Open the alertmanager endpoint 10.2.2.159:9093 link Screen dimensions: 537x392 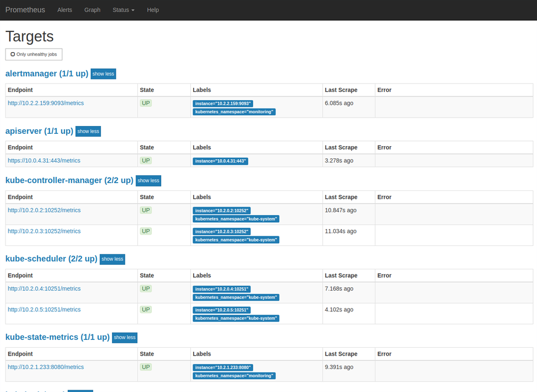[46, 103]
